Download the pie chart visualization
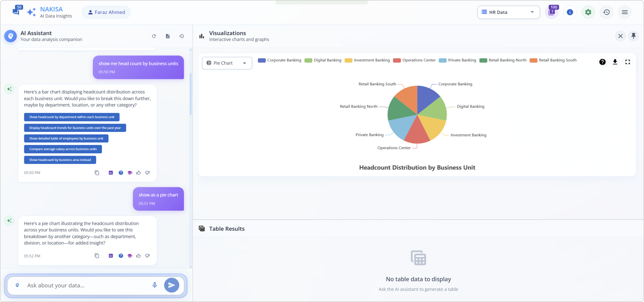Viewport: 644px width, 302px height. (615, 62)
